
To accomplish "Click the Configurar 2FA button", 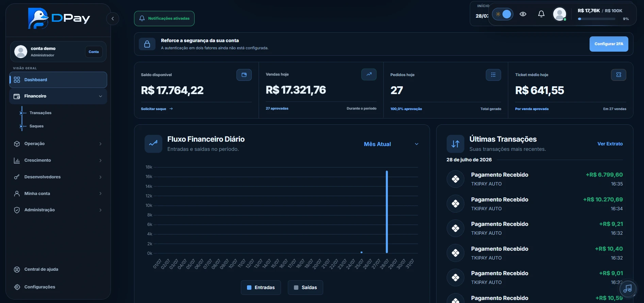I will click(609, 44).
